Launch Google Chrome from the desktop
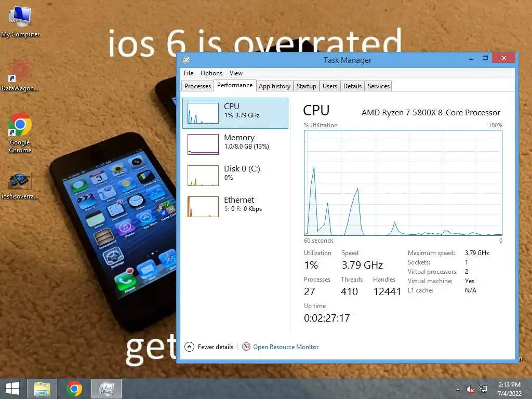Screen dimensions: 532x399 (20, 133)
